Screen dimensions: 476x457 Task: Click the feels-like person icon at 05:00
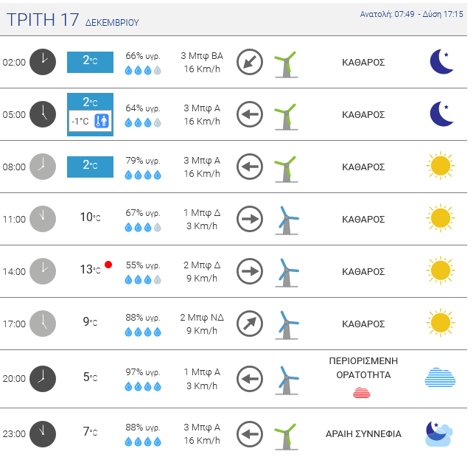point(102,122)
